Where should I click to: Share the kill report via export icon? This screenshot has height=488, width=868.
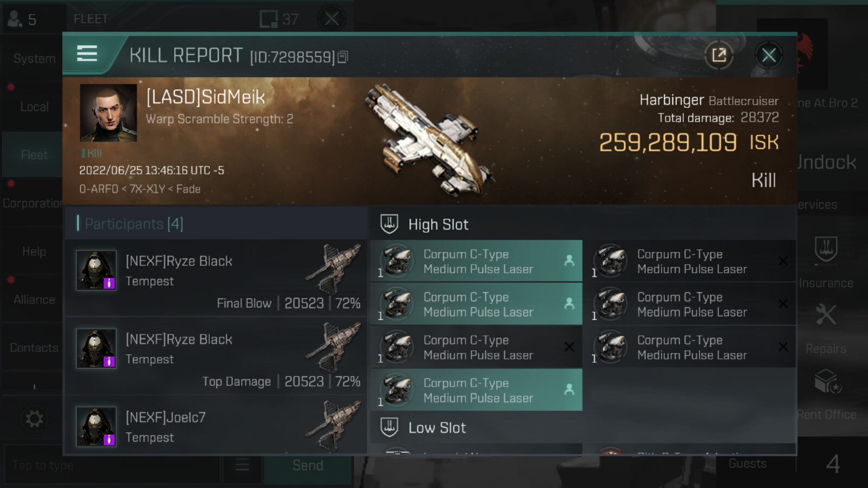[x=719, y=55]
